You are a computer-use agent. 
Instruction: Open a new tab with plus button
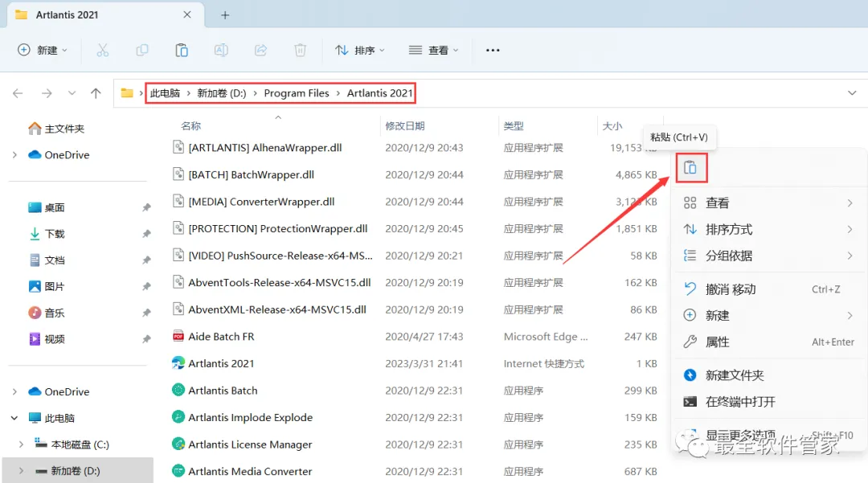pyautogui.click(x=225, y=15)
